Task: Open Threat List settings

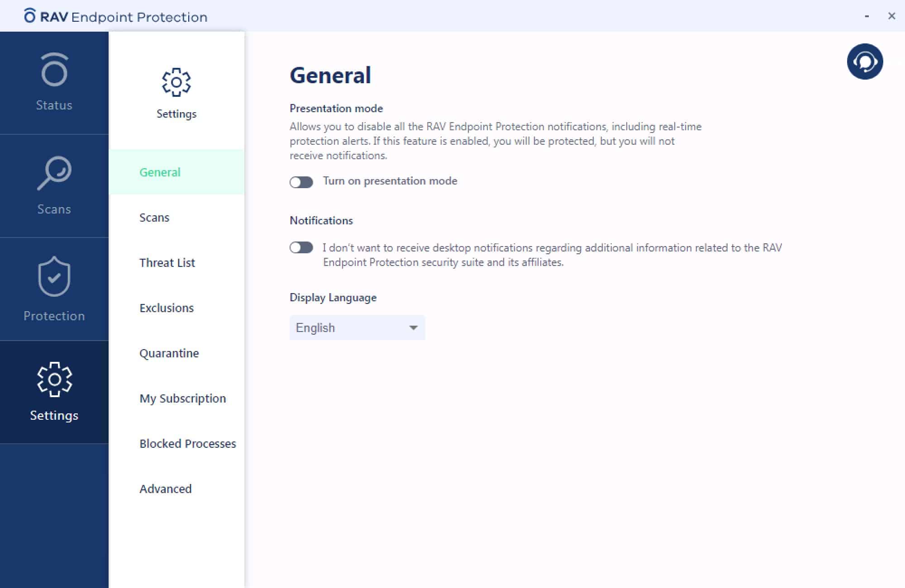Action: click(x=176, y=262)
